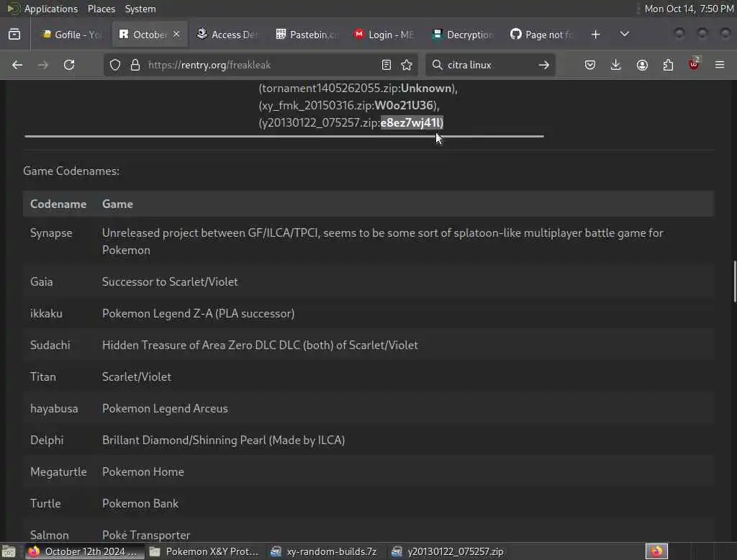Open the Firefox account icon

point(642,65)
